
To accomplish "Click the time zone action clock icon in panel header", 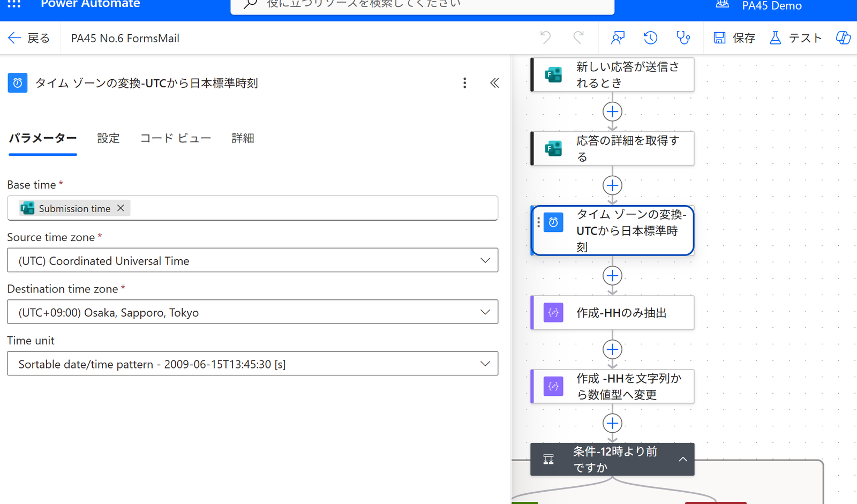I will [x=18, y=83].
